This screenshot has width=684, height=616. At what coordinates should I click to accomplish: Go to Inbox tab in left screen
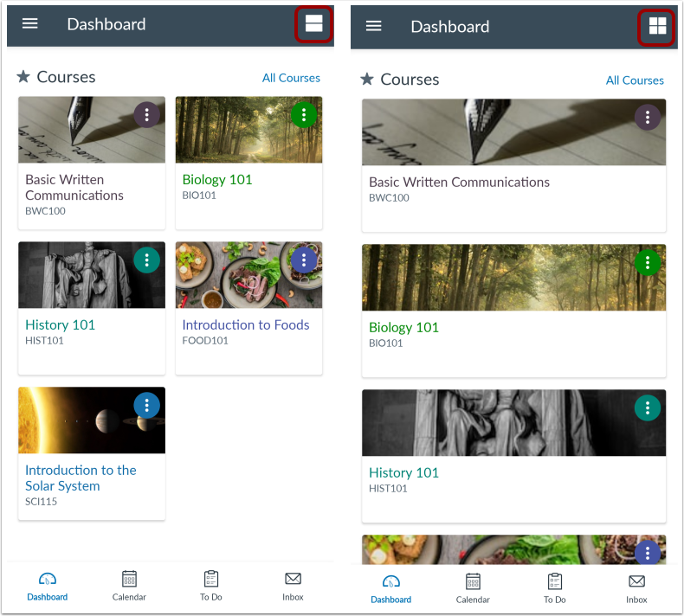[x=293, y=587]
